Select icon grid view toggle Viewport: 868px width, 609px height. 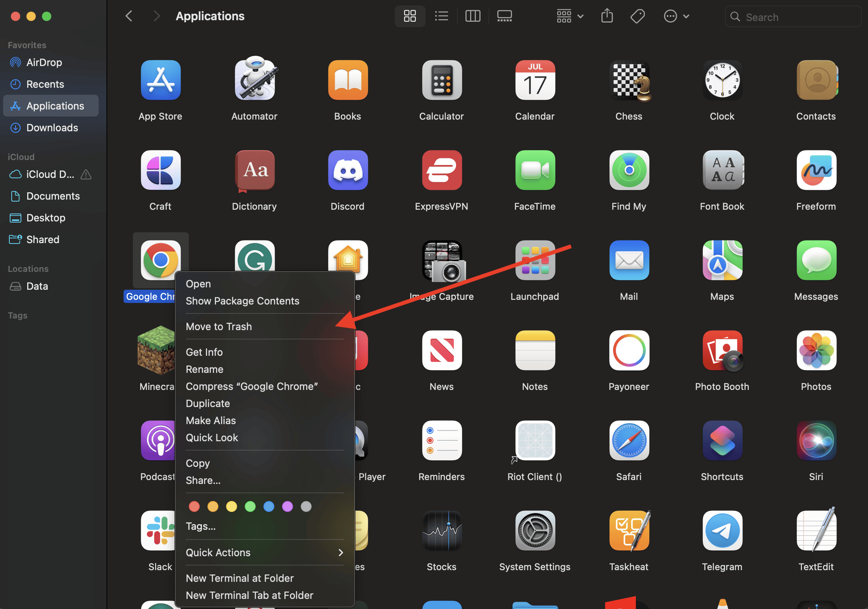pyautogui.click(x=410, y=16)
